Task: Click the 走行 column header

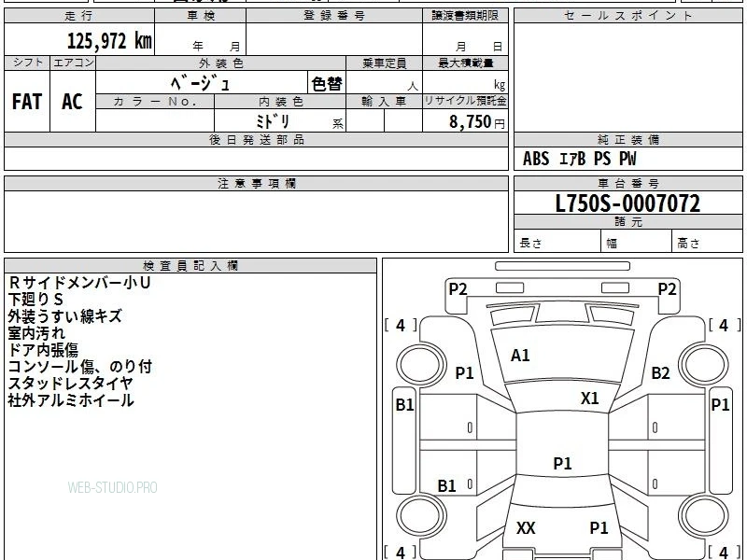Action: click(79, 16)
